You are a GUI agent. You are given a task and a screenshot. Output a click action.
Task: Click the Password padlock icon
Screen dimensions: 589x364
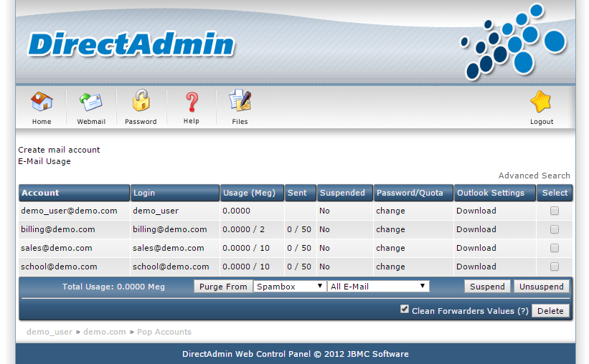point(141,100)
